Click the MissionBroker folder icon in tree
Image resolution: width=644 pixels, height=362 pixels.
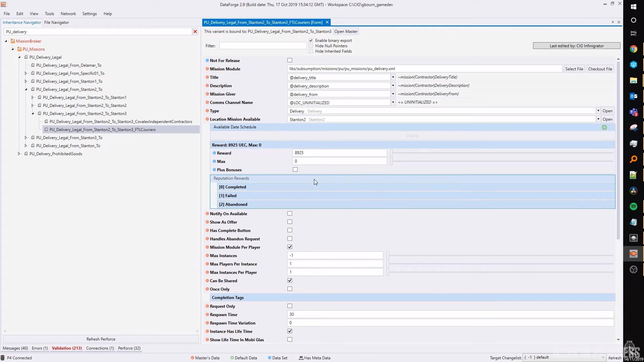click(x=13, y=41)
